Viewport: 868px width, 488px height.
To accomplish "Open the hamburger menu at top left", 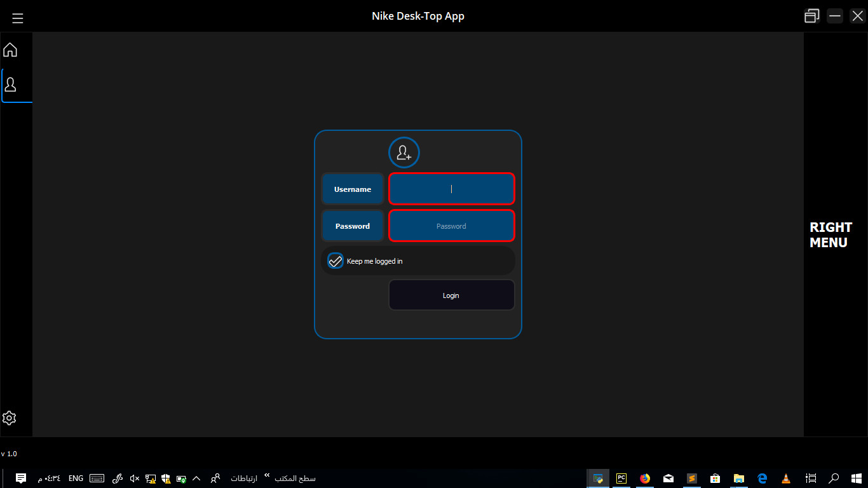I will (x=17, y=17).
